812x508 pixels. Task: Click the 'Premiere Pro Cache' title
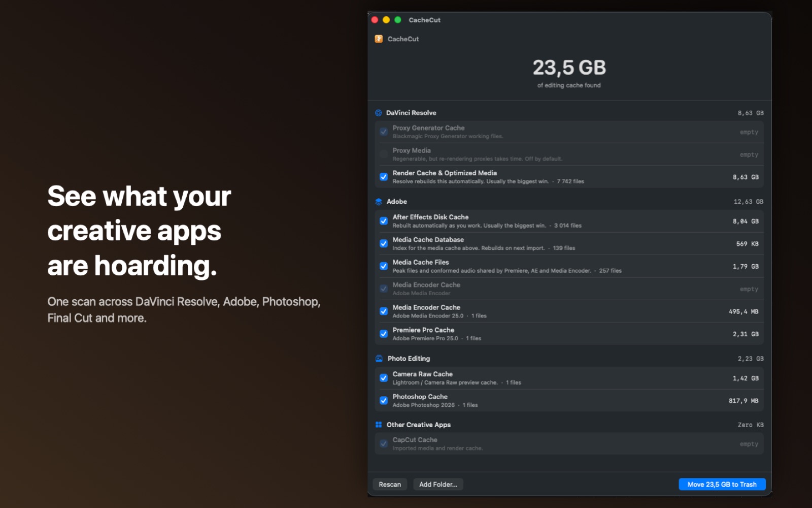pyautogui.click(x=423, y=330)
